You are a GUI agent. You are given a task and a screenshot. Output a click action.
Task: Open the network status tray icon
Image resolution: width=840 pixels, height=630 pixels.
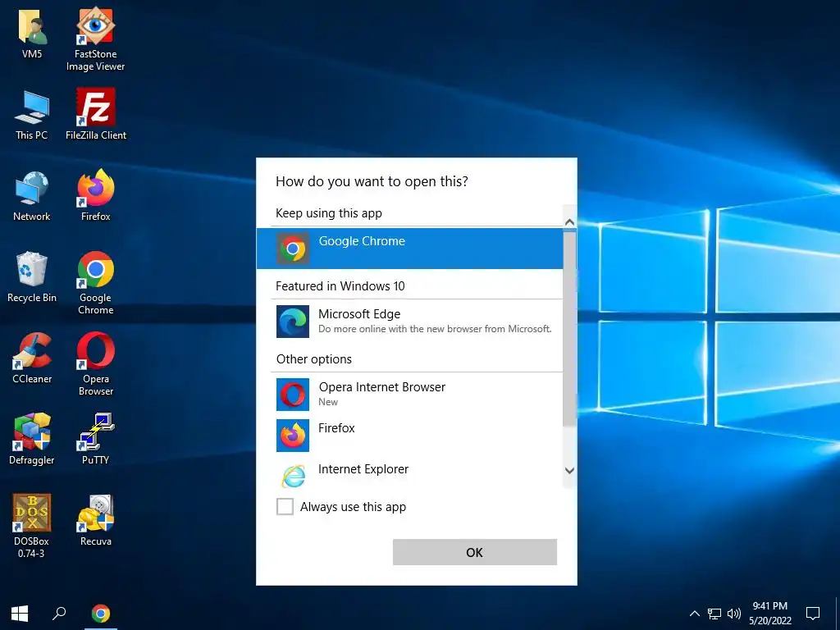coord(714,614)
